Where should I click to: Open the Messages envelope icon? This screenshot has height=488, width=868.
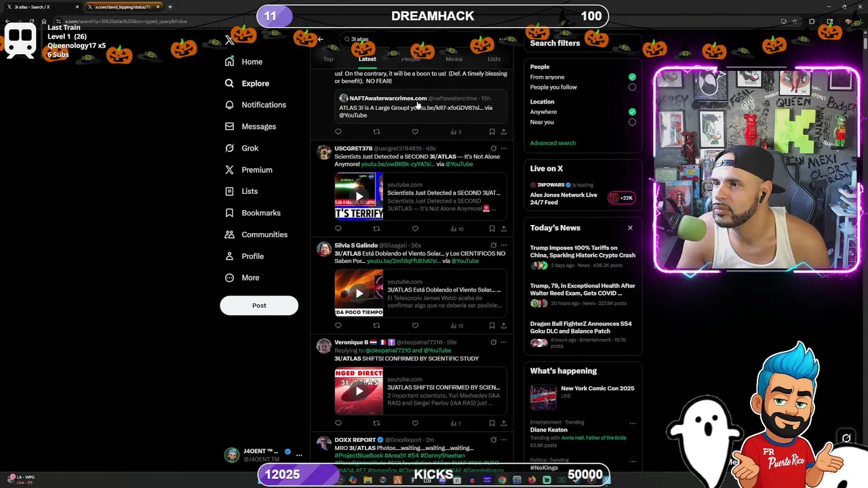[229, 127]
